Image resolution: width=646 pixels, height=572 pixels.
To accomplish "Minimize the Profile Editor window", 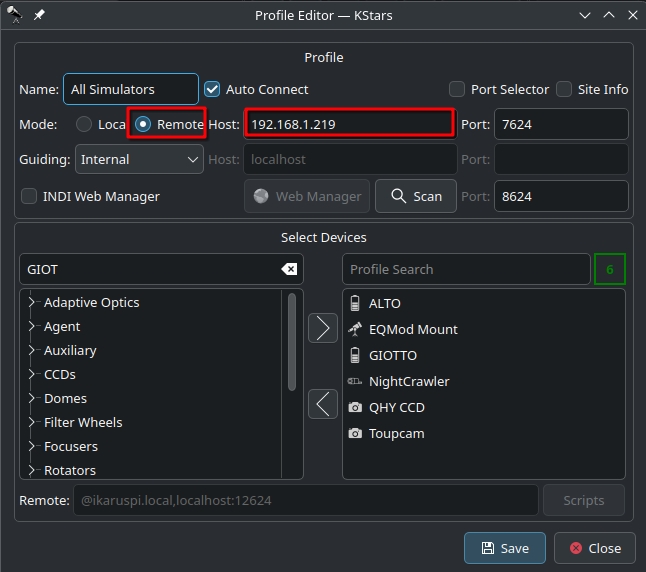I will point(585,15).
